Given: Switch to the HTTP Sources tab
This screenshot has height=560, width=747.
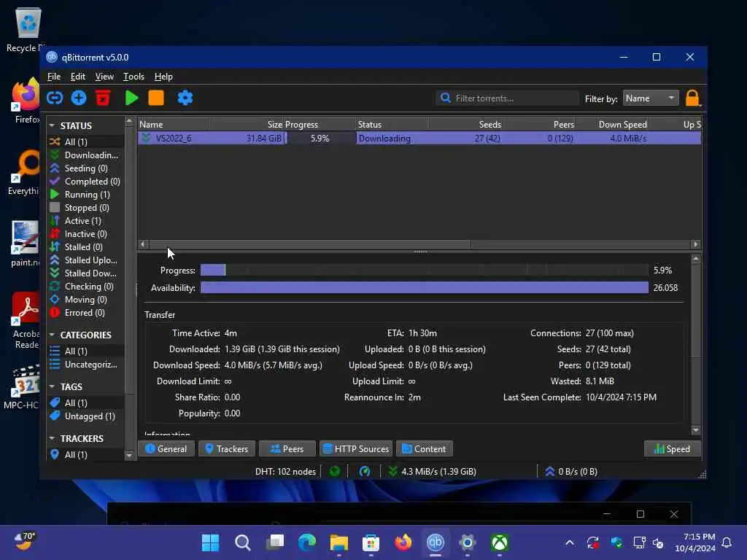Looking at the screenshot, I should click(356, 449).
